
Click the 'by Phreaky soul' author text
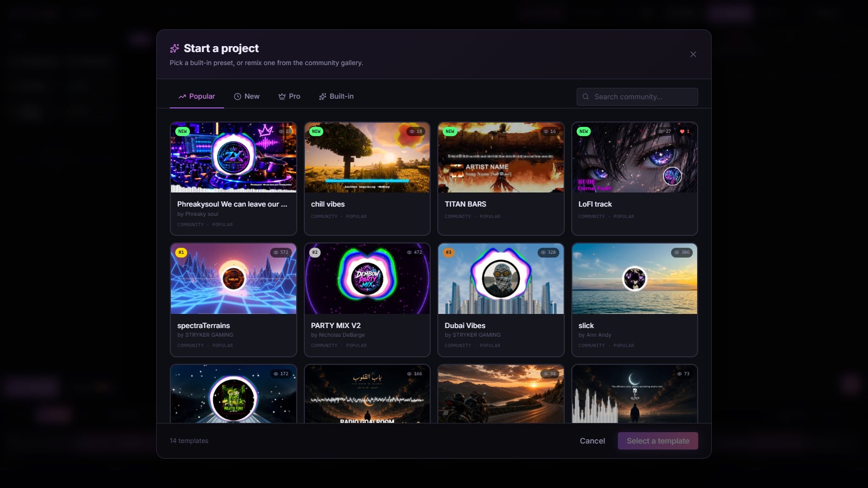pyautogui.click(x=197, y=214)
